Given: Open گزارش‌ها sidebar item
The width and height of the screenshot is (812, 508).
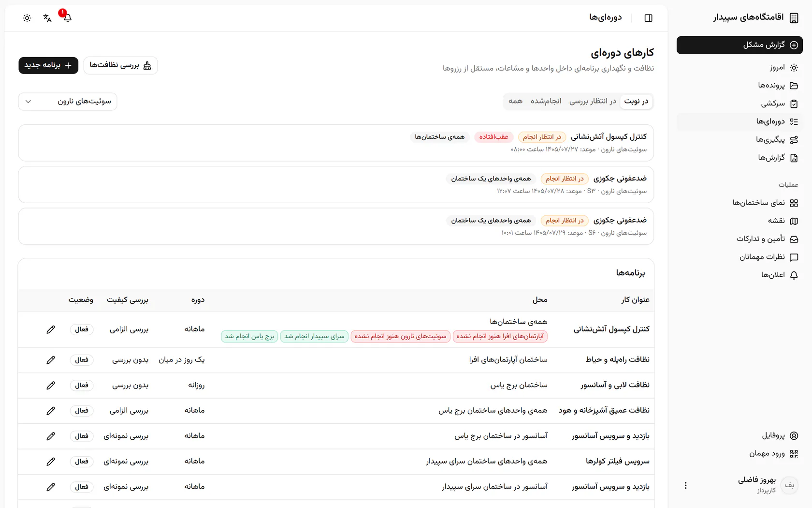Looking at the screenshot, I should [739, 158].
